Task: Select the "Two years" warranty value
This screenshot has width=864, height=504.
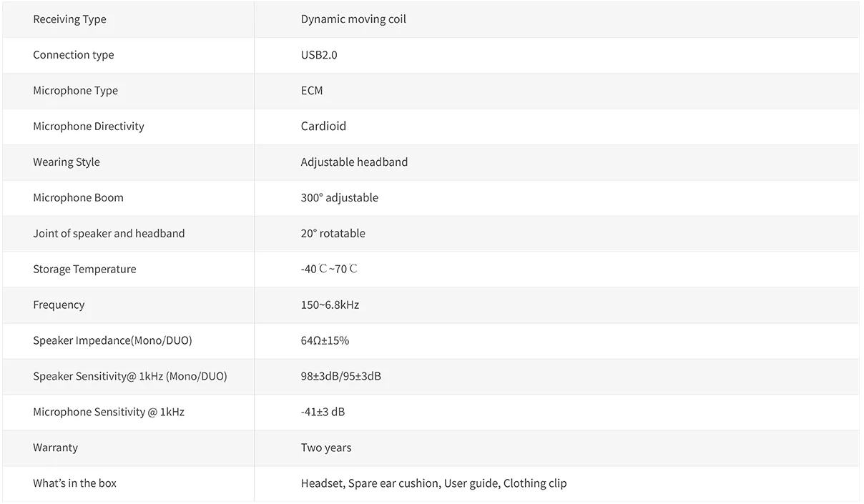Action: 326,448
